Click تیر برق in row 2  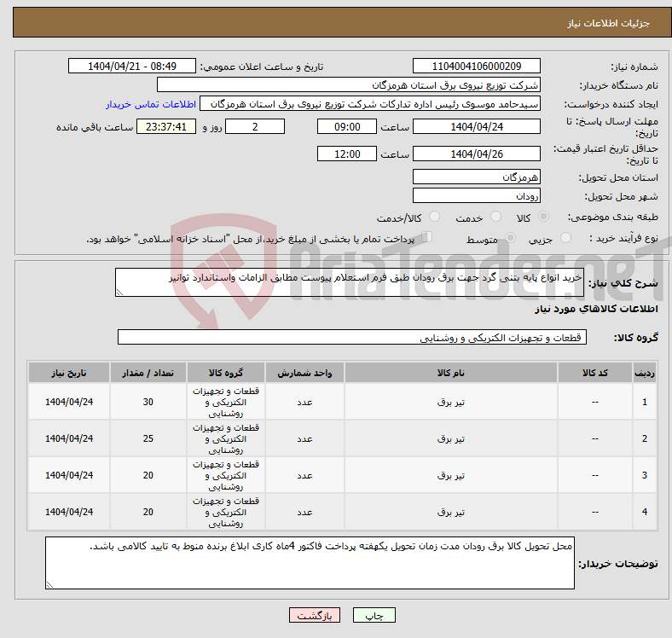click(451, 439)
